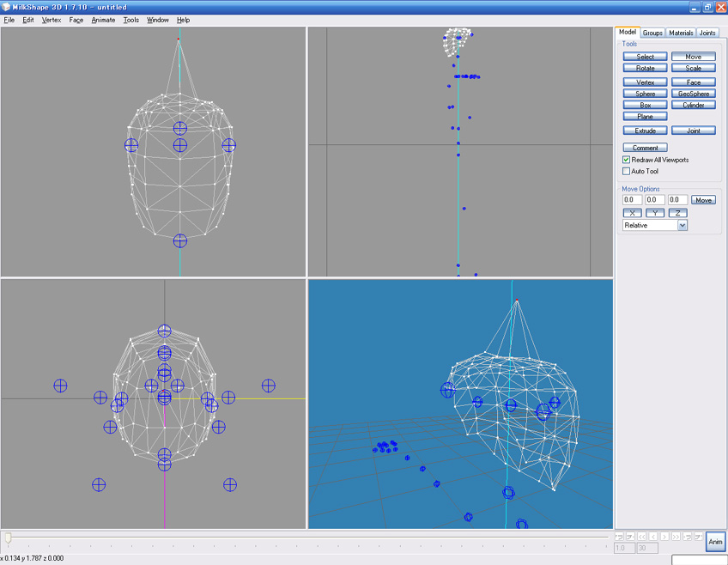Image resolution: width=728 pixels, height=565 pixels.
Task: Click the second Move Options value field
Action: pyautogui.click(x=655, y=199)
